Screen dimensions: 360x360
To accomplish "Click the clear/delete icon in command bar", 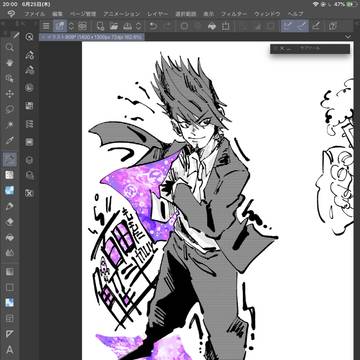I will pos(184,26).
